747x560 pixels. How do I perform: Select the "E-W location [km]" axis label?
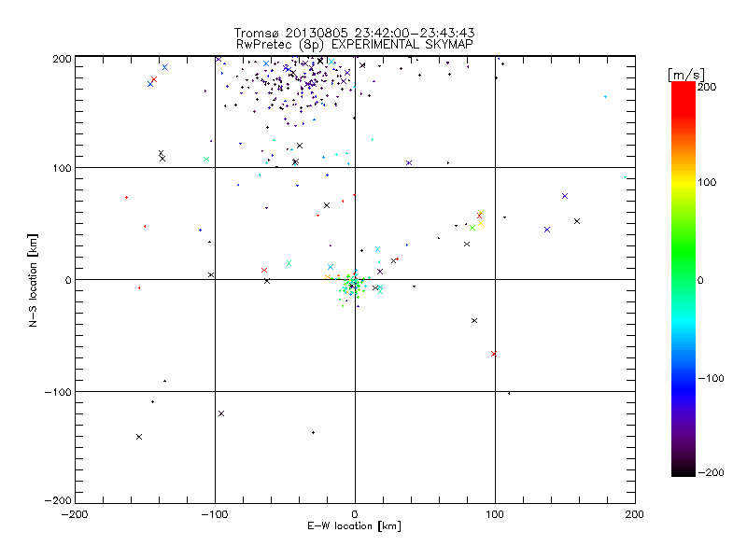[354, 526]
